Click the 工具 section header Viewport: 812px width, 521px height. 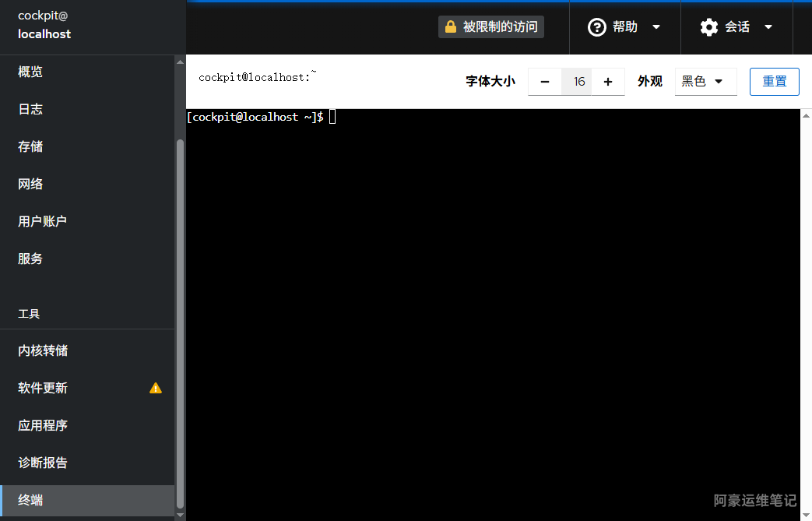[x=29, y=314]
